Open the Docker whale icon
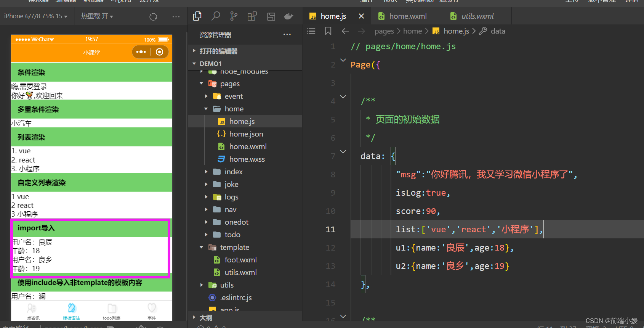 click(x=289, y=16)
